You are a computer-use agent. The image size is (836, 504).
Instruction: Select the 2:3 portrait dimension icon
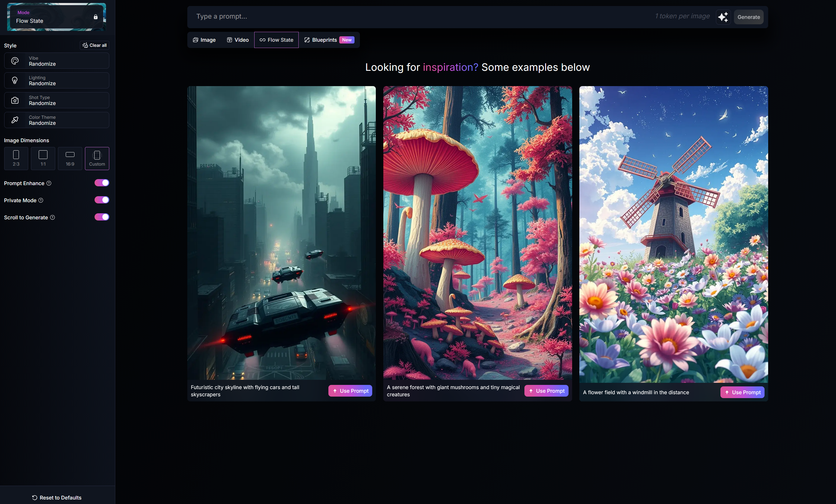[x=16, y=158]
